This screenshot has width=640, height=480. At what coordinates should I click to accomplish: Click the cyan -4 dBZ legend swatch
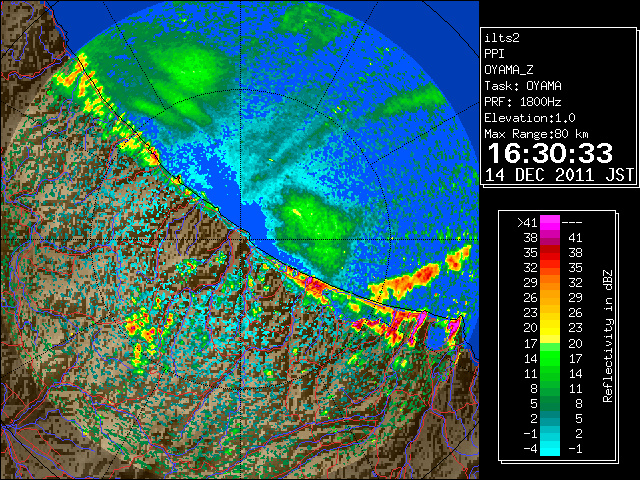point(550,449)
